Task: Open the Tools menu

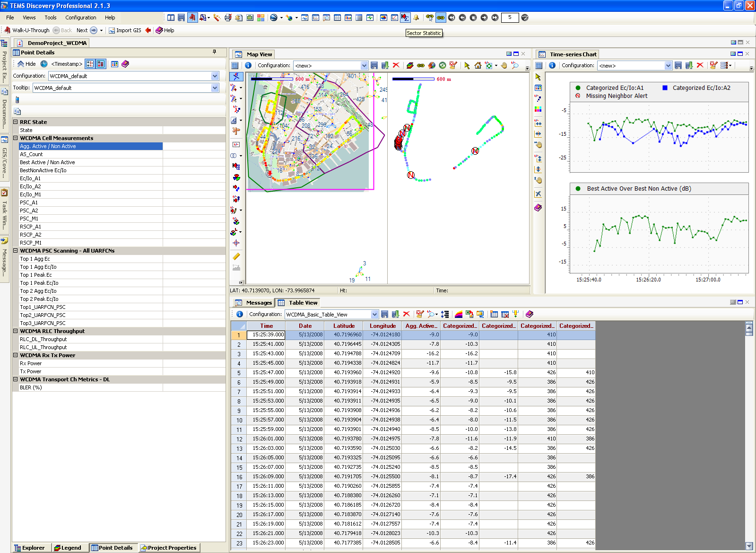Action: click(50, 18)
